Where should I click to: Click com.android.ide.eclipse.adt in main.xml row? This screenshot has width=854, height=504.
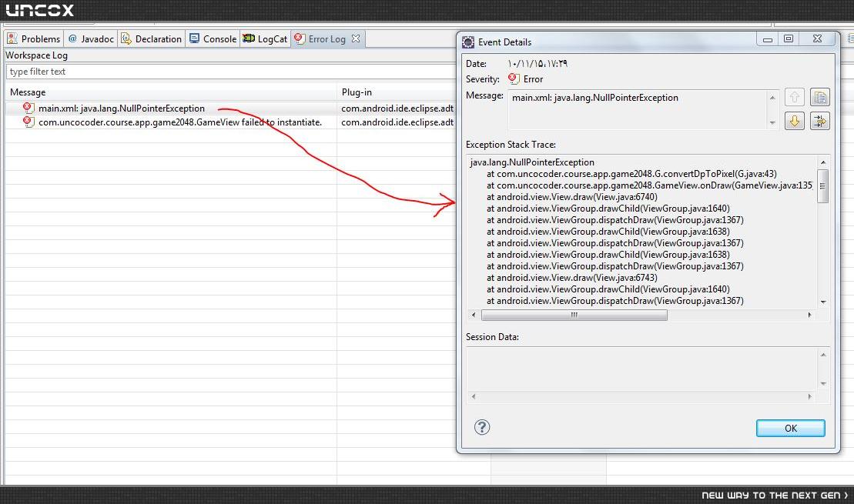397,108
